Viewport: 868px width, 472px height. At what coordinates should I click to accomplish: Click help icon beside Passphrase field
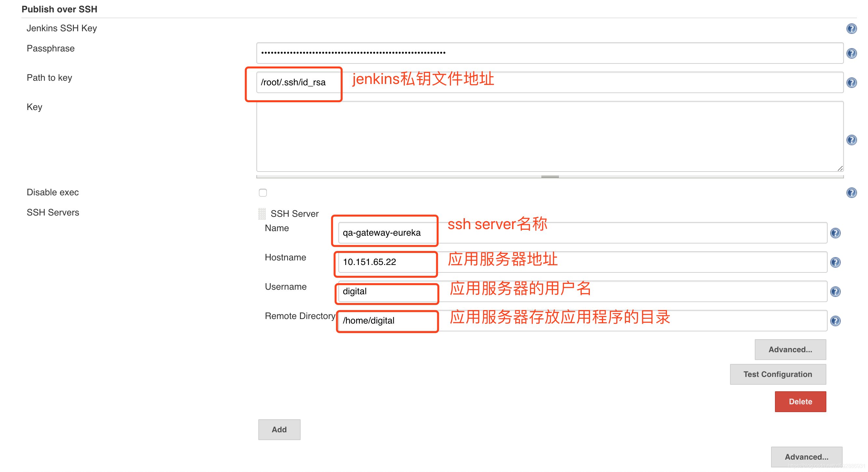click(851, 53)
